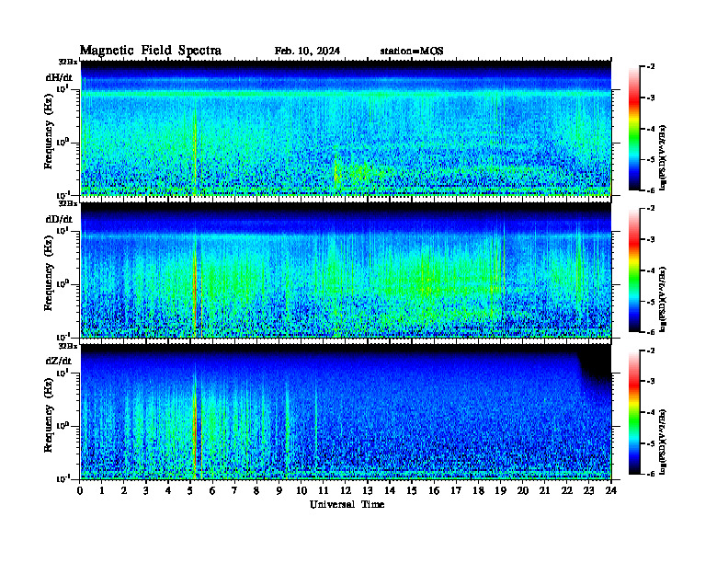
Task: Click the color bar beside dH/dt panel
Action: [634, 129]
